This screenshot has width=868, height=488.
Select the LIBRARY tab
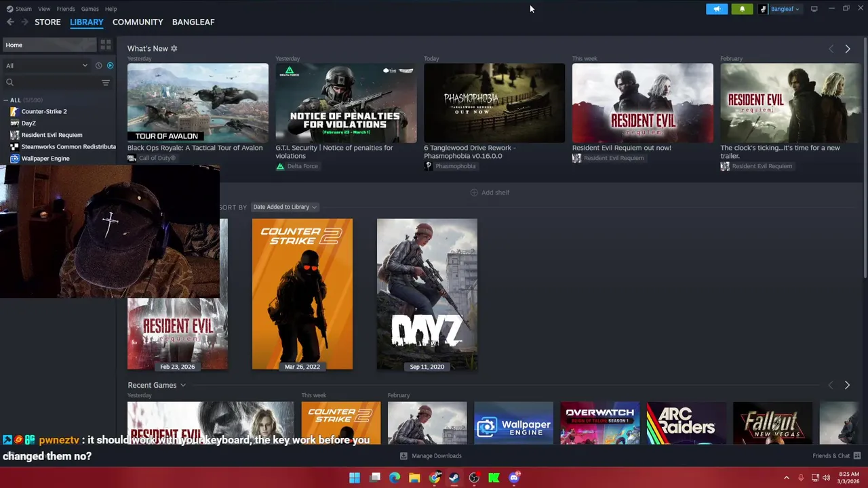pos(87,22)
